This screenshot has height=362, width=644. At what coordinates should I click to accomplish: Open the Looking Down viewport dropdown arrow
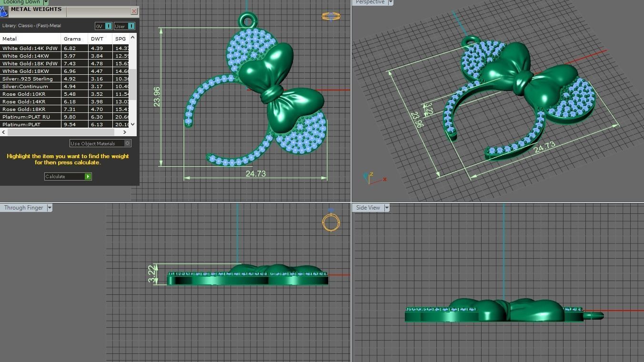tap(46, 2)
